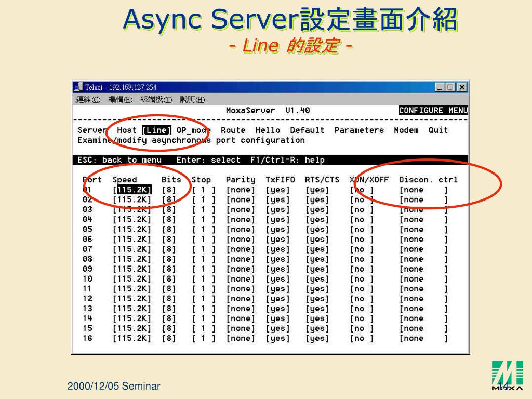The width and height of the screenshot is (532, 399).
Task: Toggle XON/XOFF value for port 11
Action: tap(362, 289)
